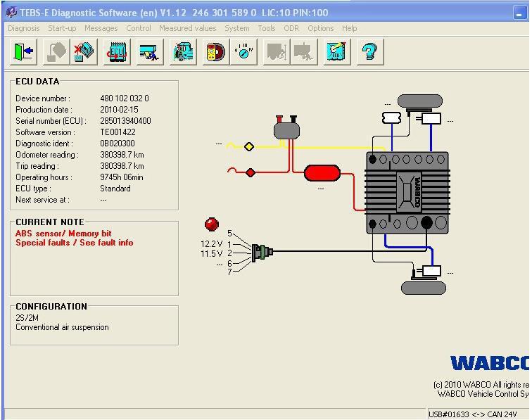The image size is (532, 420).
Task: Click the yellow control line coupling diamond
Action: click(249, 146)
